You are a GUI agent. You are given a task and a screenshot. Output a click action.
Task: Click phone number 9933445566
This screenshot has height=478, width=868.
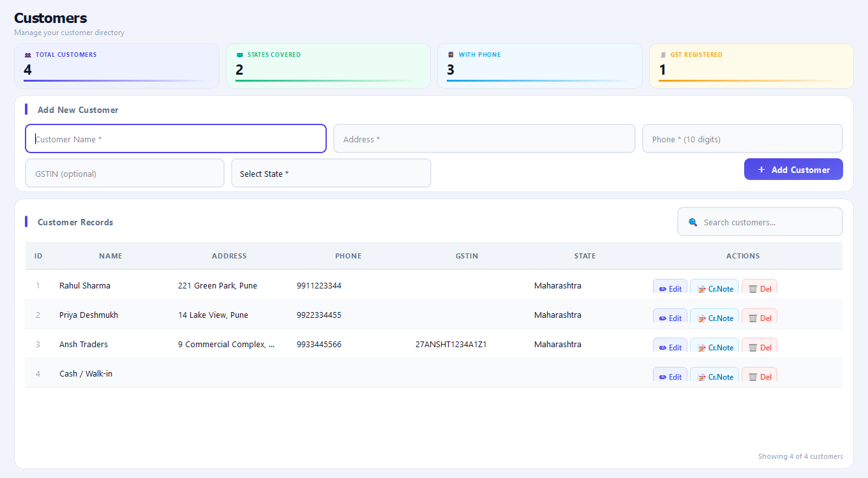coord(319,344)
